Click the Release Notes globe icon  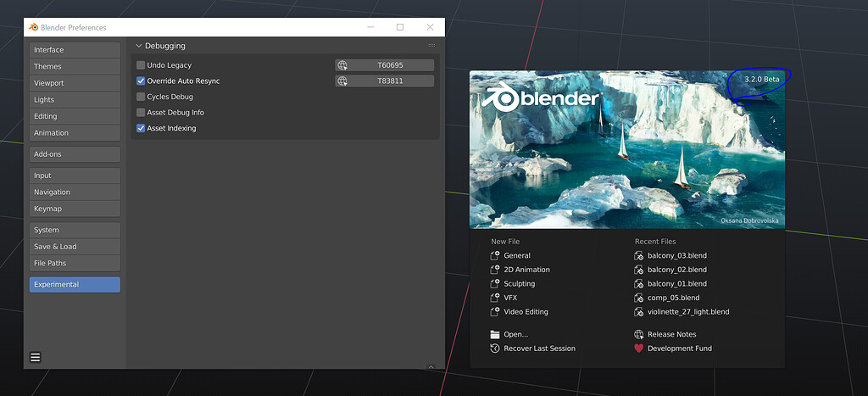point(639,335)
